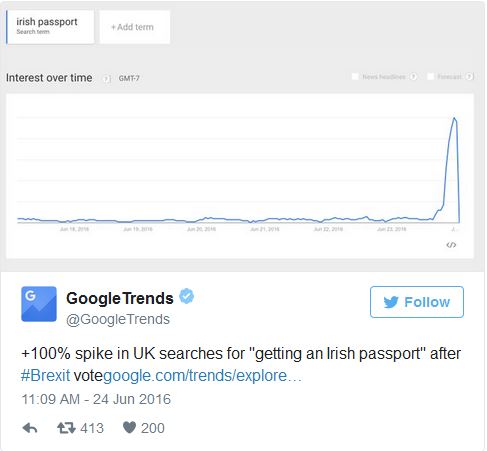This screenshot has height=451, width=487.
Task: Enable the News headlines checkbox
Action: coord(355,77)
